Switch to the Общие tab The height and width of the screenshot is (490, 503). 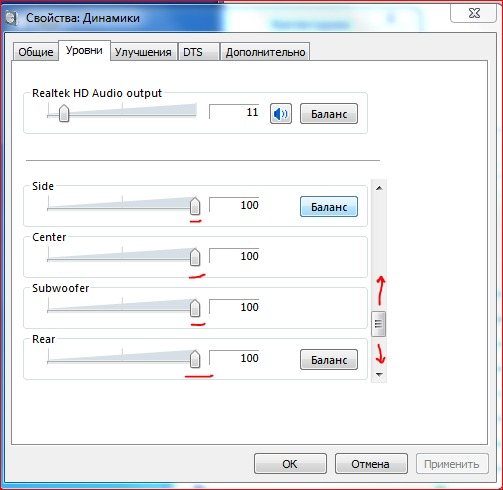pos(35,52)
